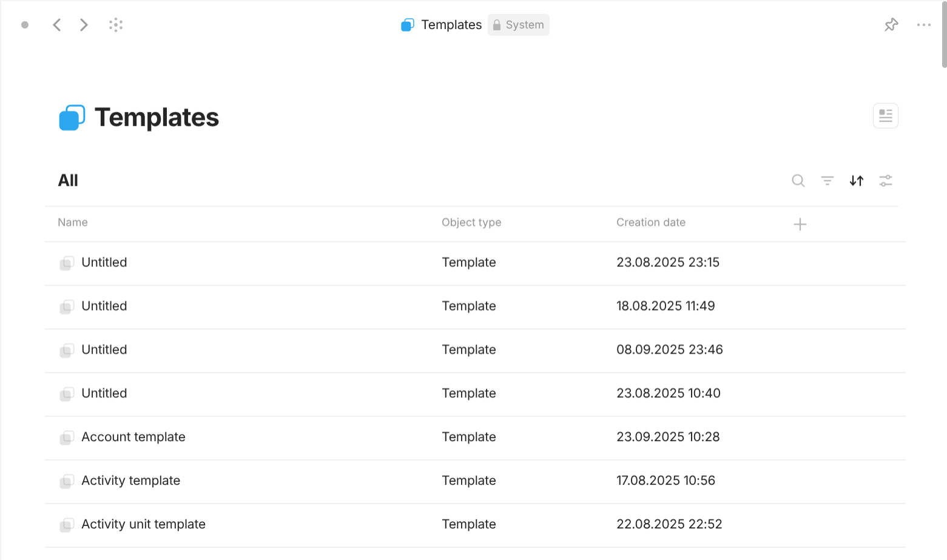947x560 pixels.
Task: Click the All view title
Action: tap(68, 181)
